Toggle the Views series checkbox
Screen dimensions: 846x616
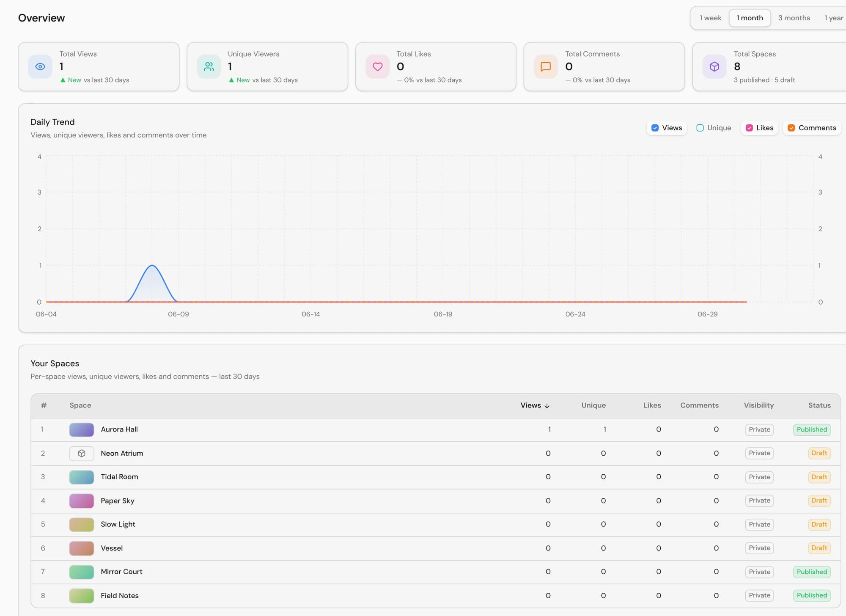click(655, 128)
